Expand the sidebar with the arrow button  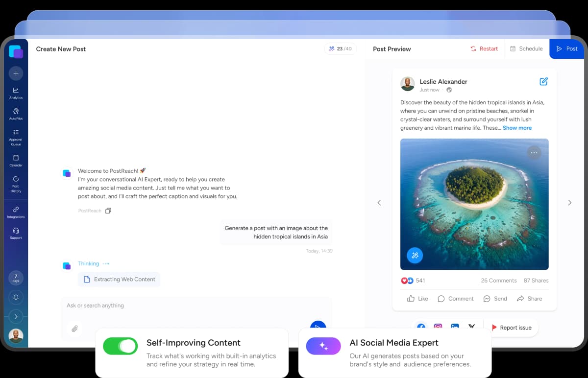pos(16,316)
